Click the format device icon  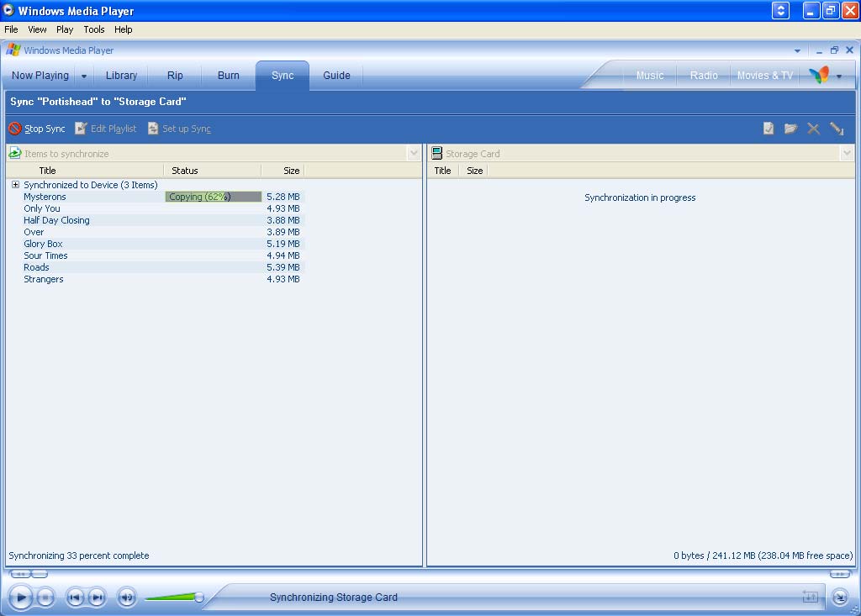click(837, 129)
